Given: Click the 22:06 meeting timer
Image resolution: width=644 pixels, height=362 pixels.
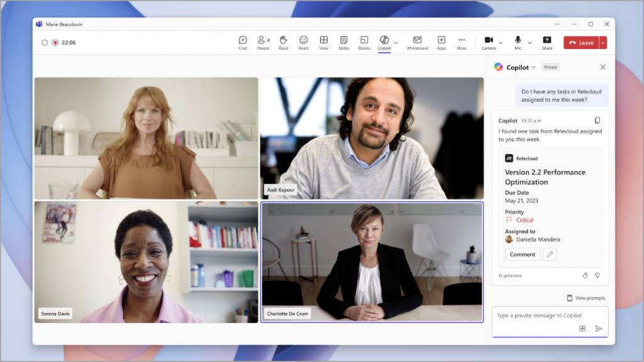Looking at the screenshot, I should [x=69, y=43].
